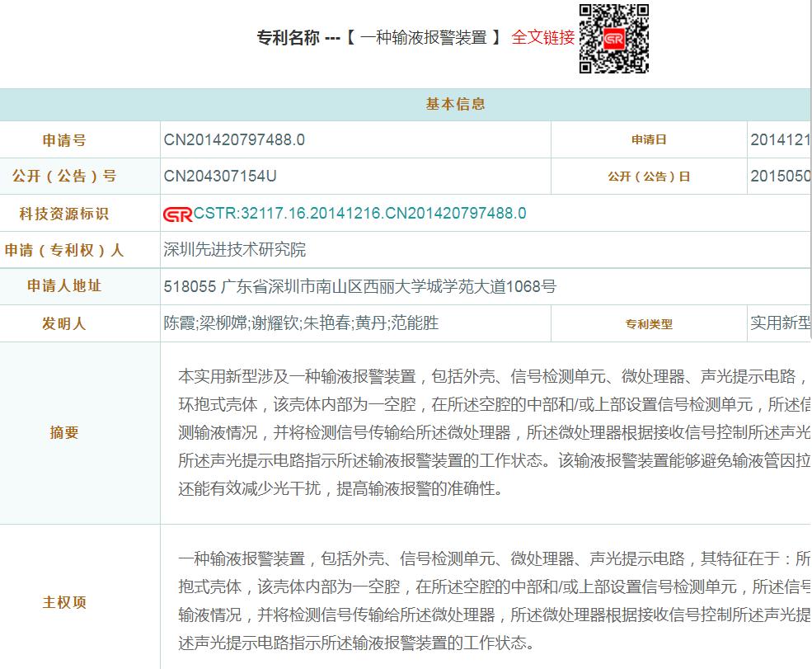Click the patent title 一种输液报警装置
This screenshot has height=669, width=812.
pos(423,38)
